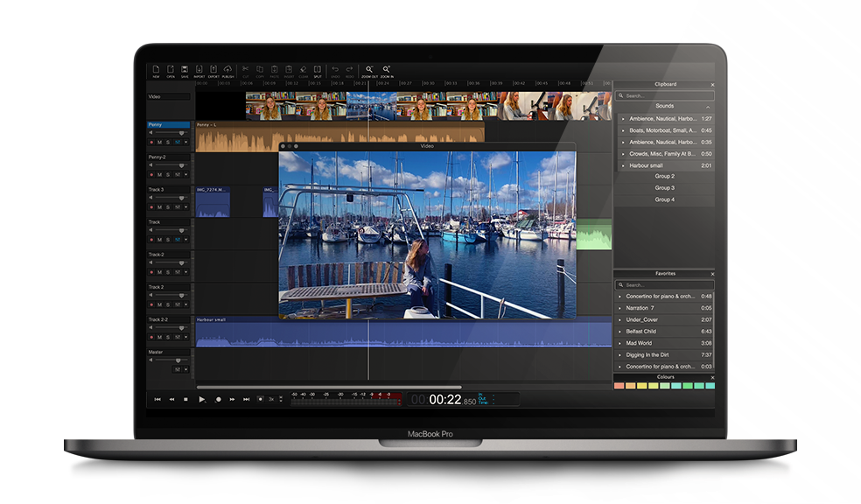Mute the Penny track

159,142
